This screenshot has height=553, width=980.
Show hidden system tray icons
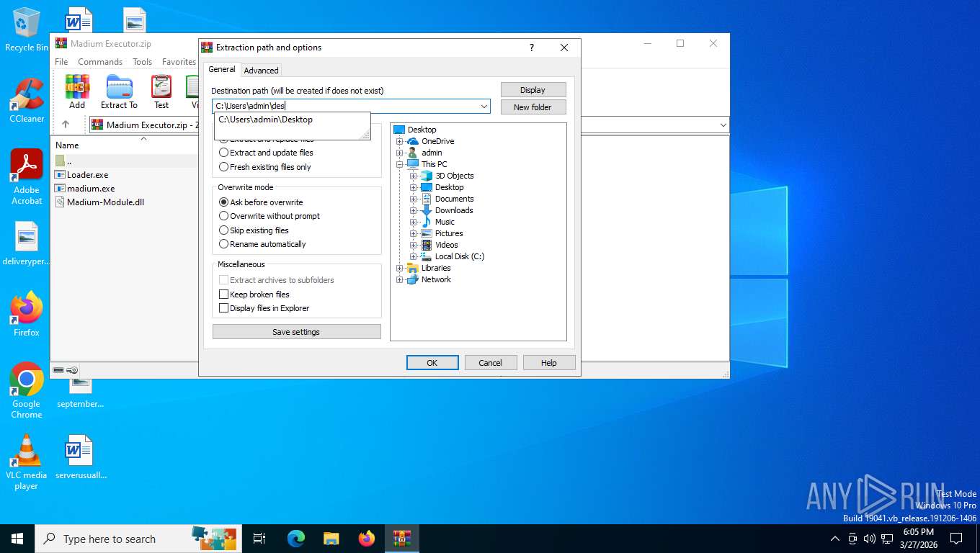[x=835, y=539]
